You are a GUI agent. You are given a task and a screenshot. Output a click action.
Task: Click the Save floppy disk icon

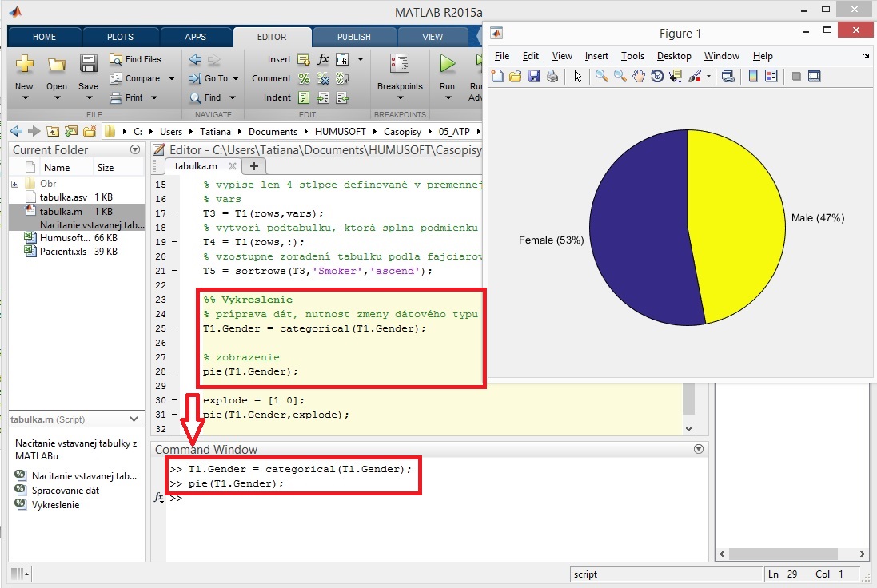[89, 64]
